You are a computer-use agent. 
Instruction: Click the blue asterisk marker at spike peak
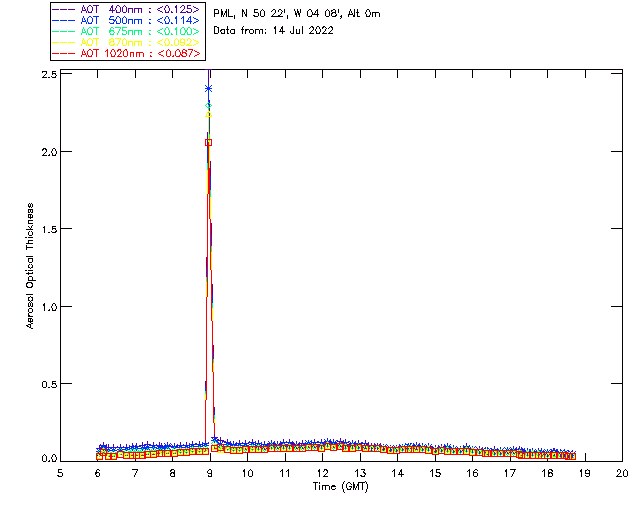[x=209, y=89]
